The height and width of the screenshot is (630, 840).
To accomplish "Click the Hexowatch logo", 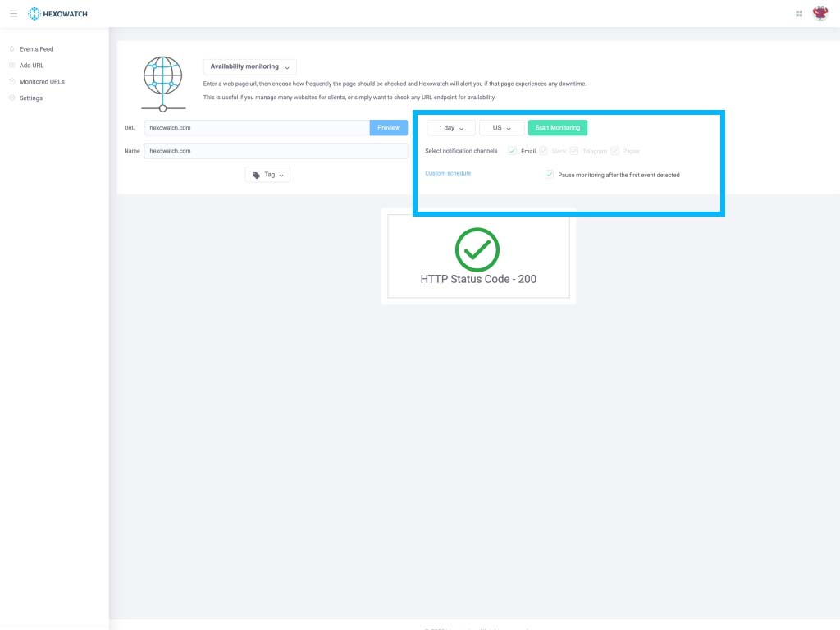I will click(57, 14).
